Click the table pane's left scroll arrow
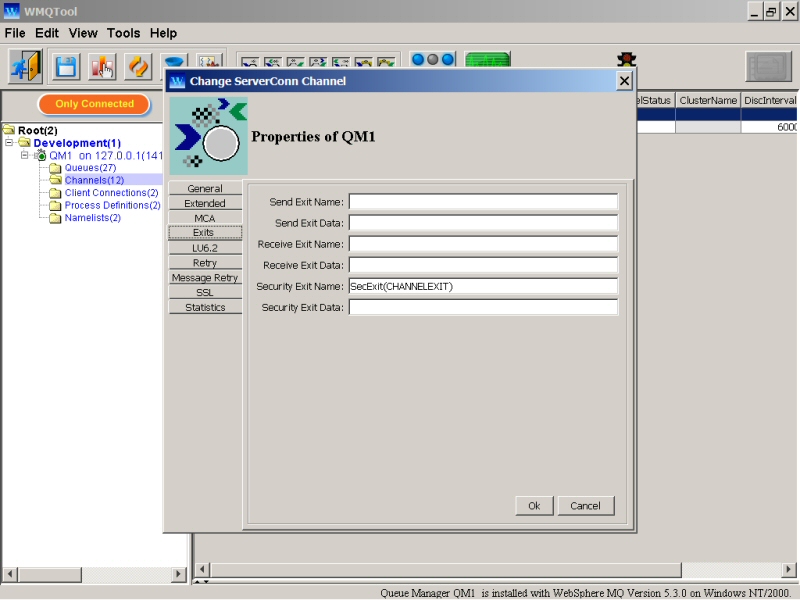 (x=203, y=569)
